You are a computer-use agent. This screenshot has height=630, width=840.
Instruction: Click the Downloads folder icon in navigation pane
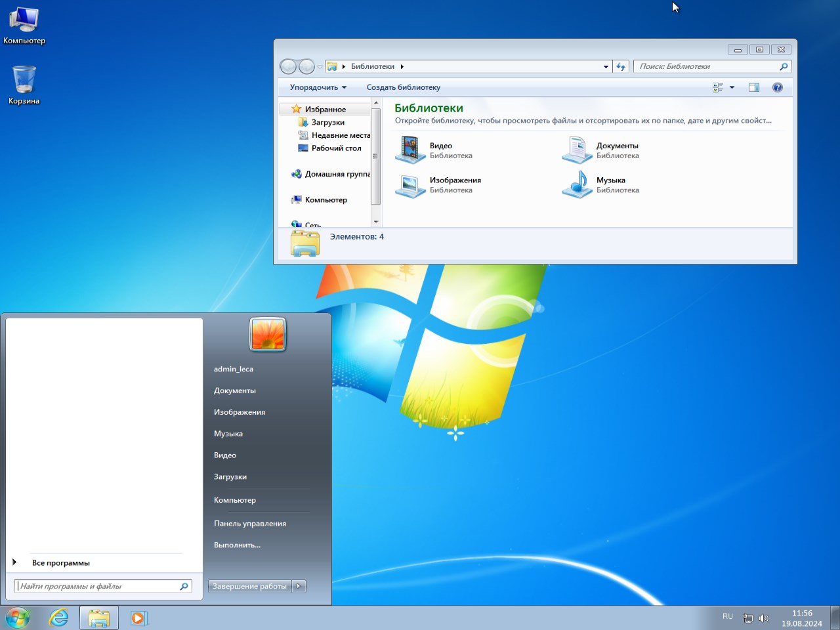click(x=303, y=122)
